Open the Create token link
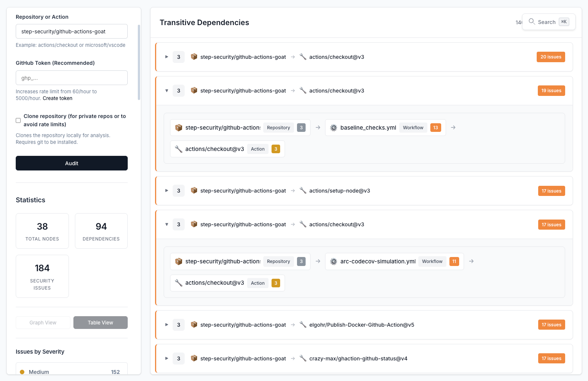This screenshot has width=588, height=381. pyautogui.click(x=57, y=99)
